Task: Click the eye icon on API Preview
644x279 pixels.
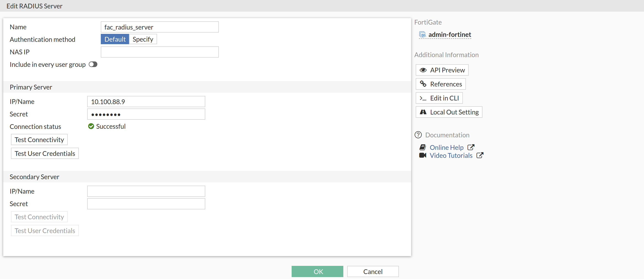Action: 423,70
